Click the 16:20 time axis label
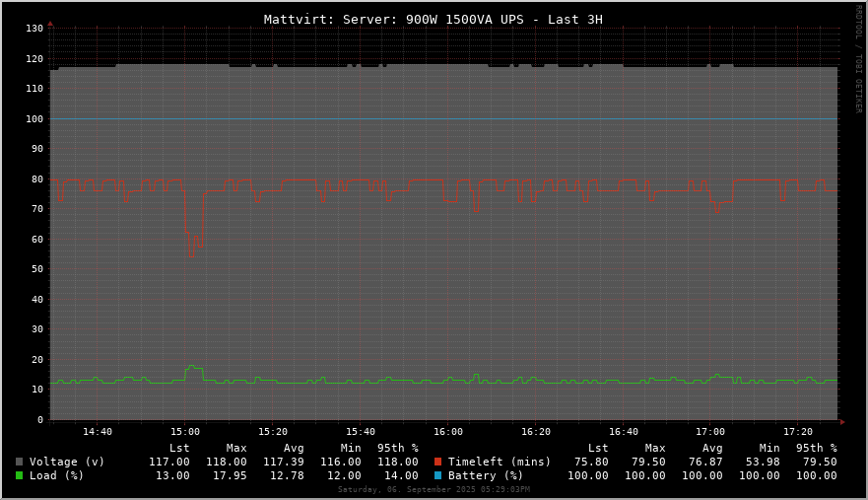The height and width of the screenshot is (500, 868). coord(536,432)
